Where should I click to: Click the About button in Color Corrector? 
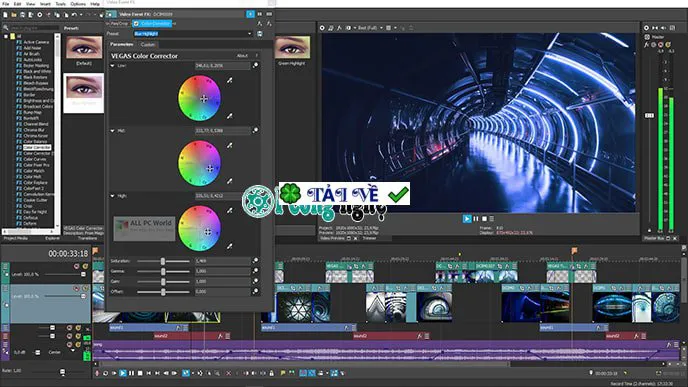point(242,56)
